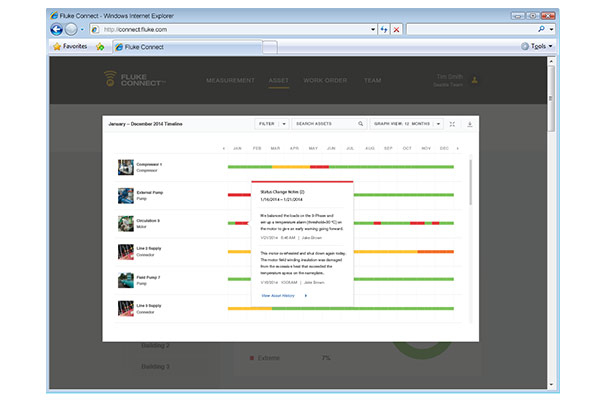This screenshot has width=600, height=402.
Task: Open the browser Tools dropdown menu
Action: (x=538, y=47)
